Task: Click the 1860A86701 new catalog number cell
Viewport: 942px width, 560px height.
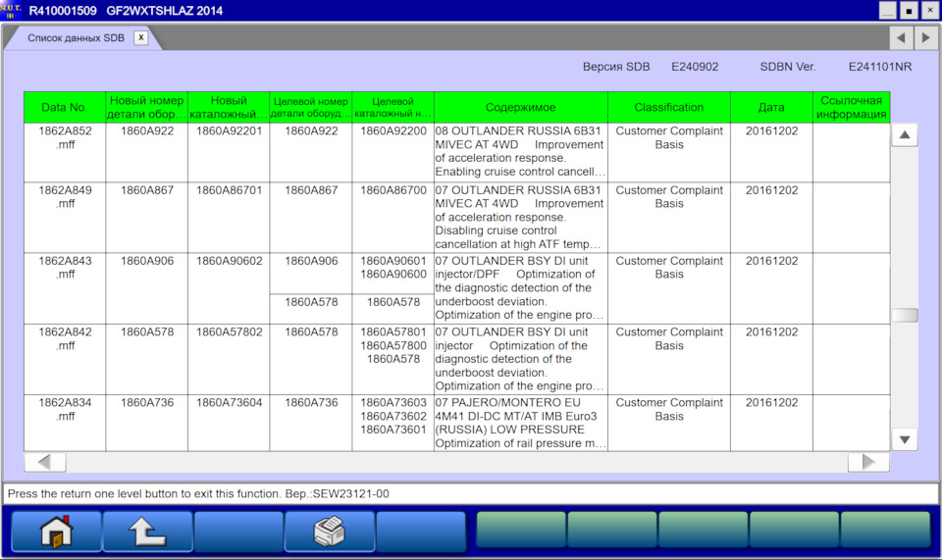Action: coord(229,218)
